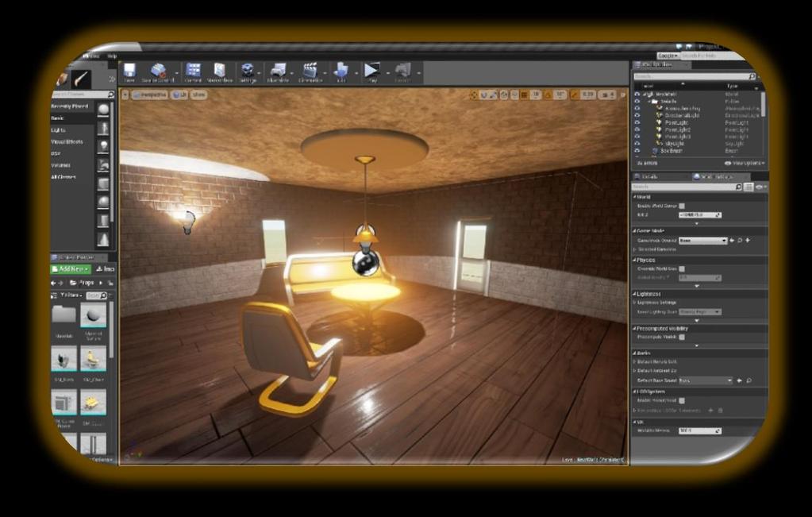Click the Default Base Sound Mix arrow icon
The image size is (812, 517).
click(x=740, y=380)
